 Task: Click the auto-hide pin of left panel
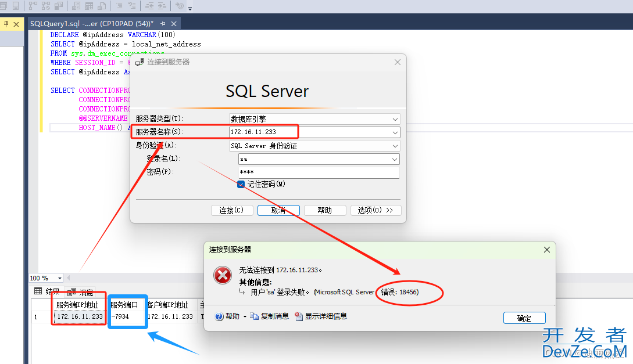tap(6, 24)
